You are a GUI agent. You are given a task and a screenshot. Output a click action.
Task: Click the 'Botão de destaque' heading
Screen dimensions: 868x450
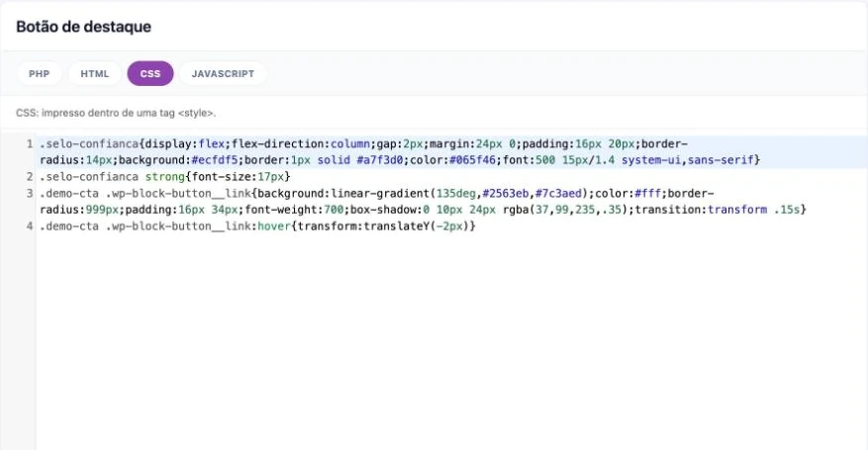click(x=83, y=27)
